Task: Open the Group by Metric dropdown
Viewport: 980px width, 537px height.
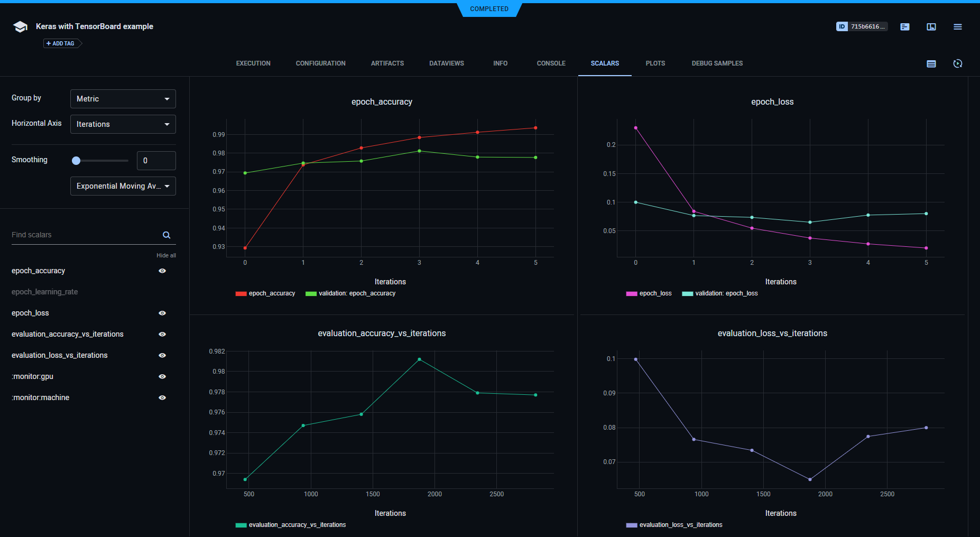Action: pyautogui.click(x=123, y=99)
